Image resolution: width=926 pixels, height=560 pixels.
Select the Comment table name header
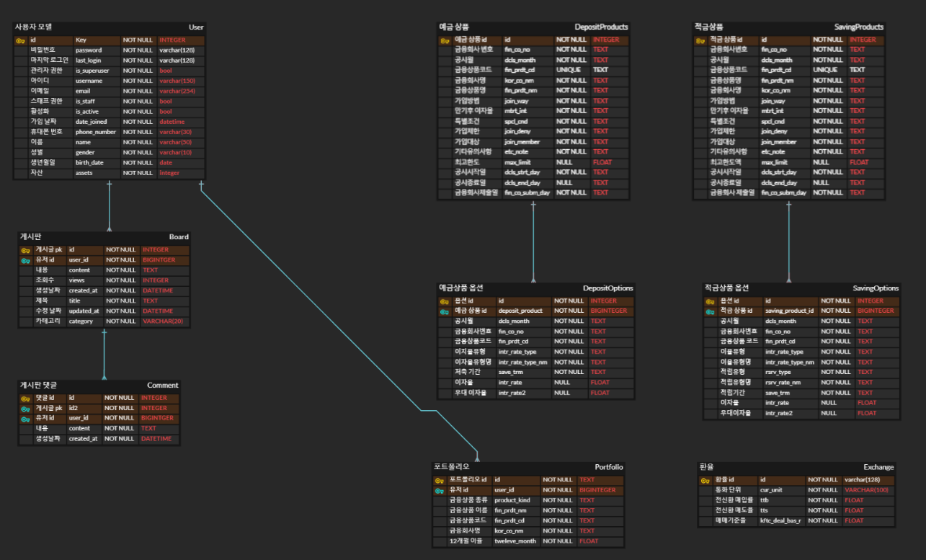point(163,386)
